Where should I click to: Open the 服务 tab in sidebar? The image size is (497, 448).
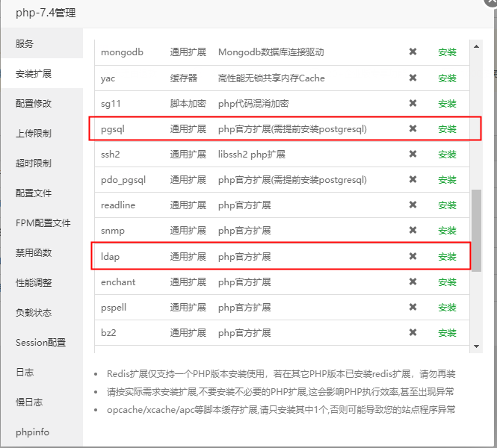[25, 44]
